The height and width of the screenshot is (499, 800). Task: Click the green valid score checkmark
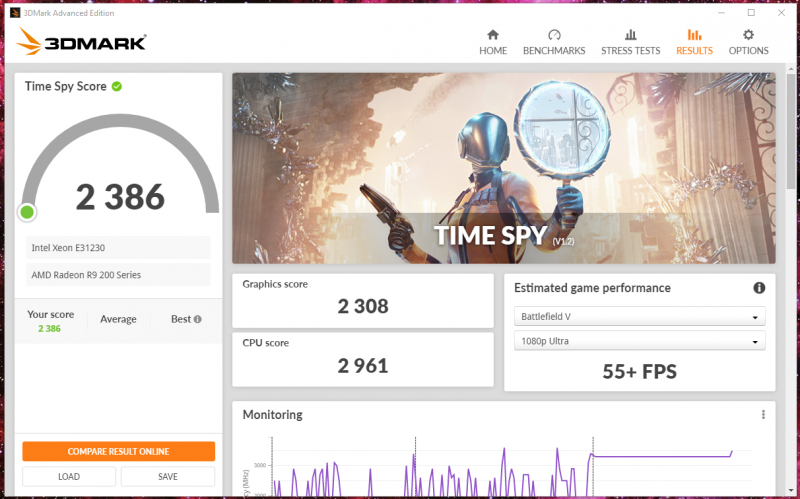click(x=117, y=86)
